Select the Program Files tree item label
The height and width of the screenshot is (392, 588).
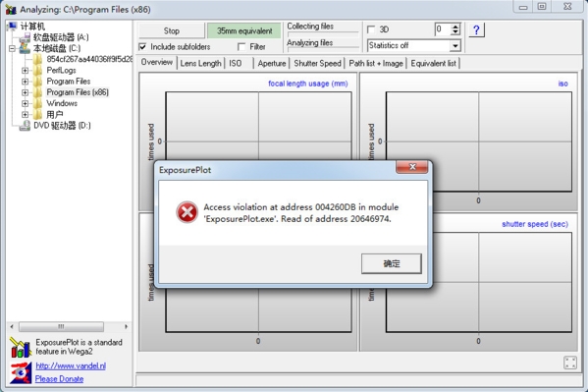pyautogui.click(x=69, y=82)
